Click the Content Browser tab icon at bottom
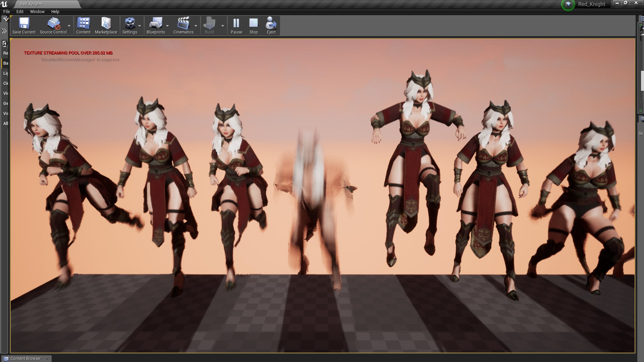644x362 pixels. (x=6, y=359)
